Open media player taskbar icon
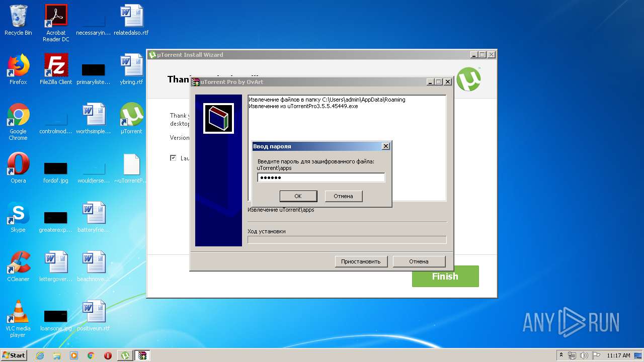 coord(74,355)
